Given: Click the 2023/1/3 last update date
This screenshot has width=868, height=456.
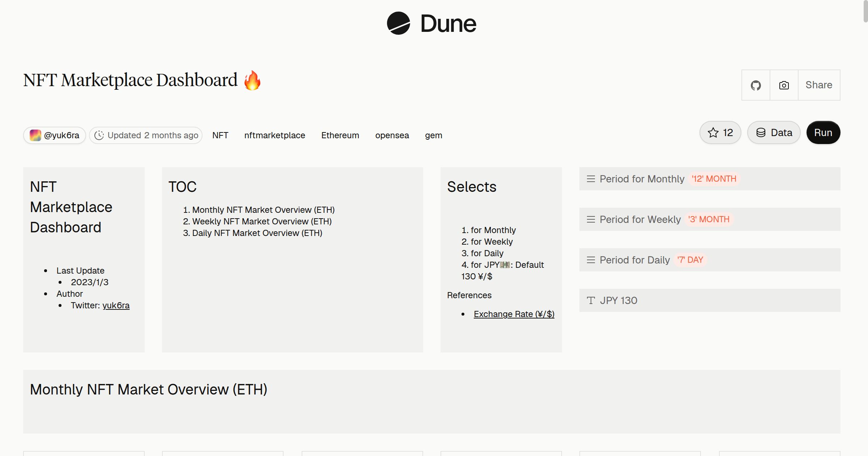Looking at the screenshot, I should [x=90, y=282].
